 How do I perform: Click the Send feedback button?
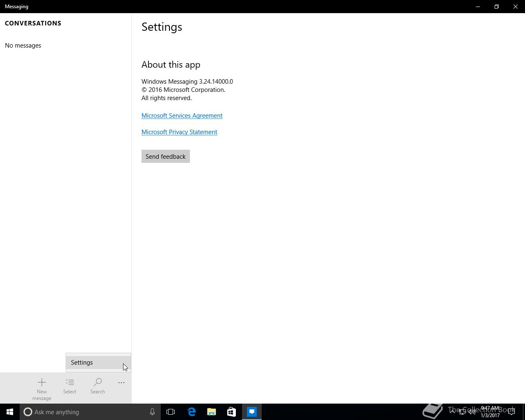[x=166, y=156]
